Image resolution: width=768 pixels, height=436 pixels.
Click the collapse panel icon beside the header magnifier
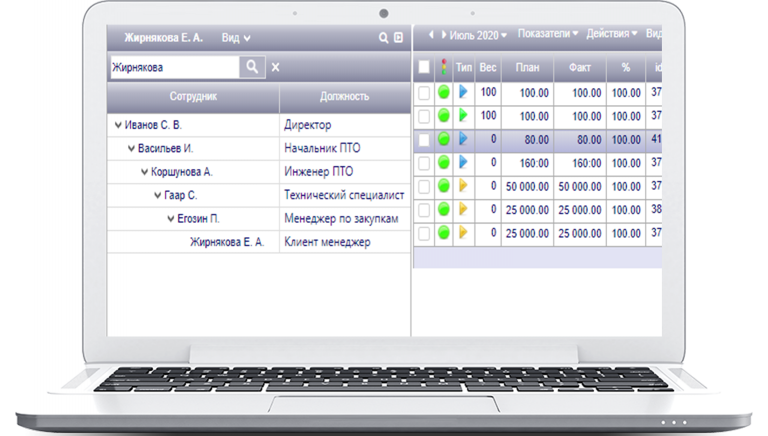(x=399, y=38)
